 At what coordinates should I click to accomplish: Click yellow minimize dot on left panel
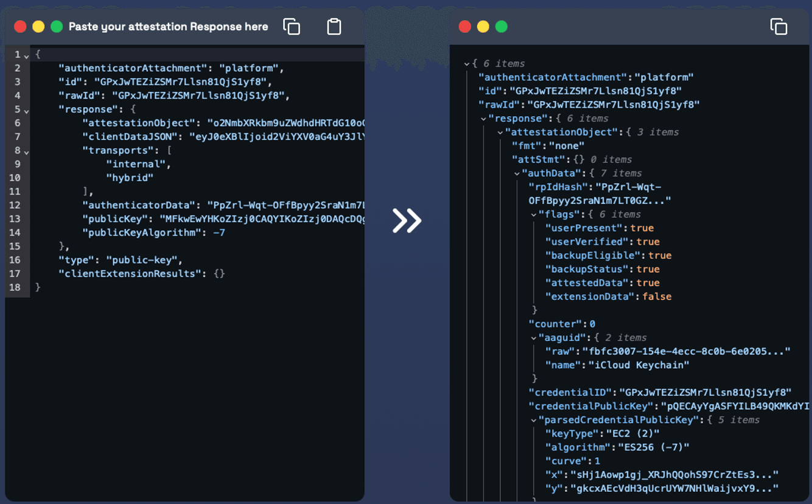tap(38, 26)
